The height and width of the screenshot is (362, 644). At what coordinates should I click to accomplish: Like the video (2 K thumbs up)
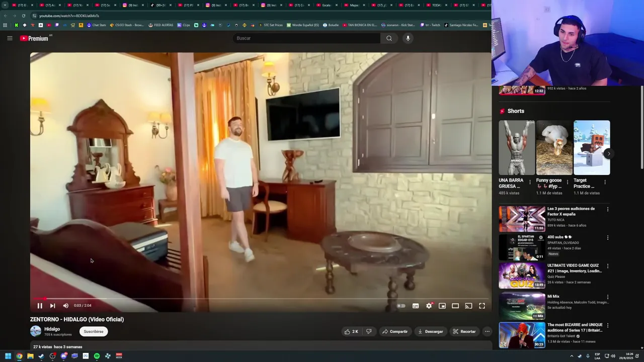pos(351,332)
